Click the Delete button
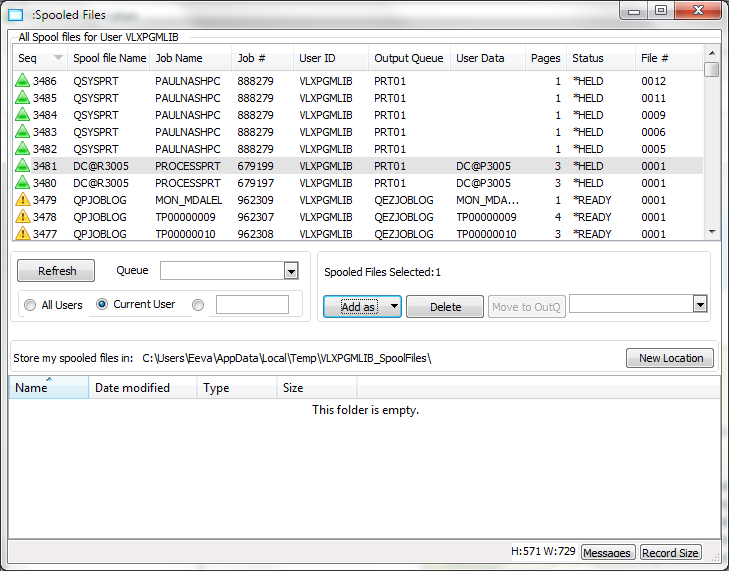The width and height of the screenshot is (729, 571). (x=445, y=306)
